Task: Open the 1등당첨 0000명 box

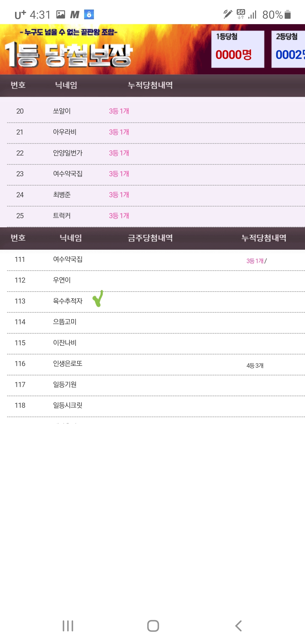Action: pos(238,49)
